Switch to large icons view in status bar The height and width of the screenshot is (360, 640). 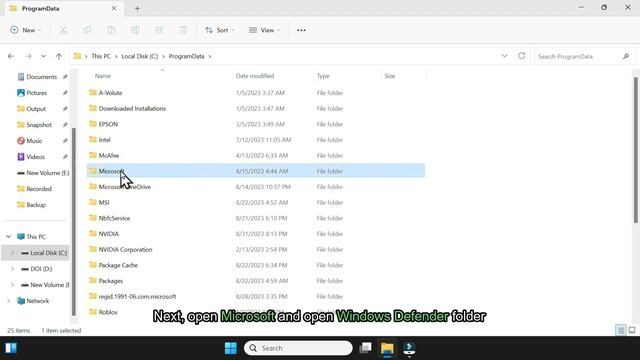(632, 330)
